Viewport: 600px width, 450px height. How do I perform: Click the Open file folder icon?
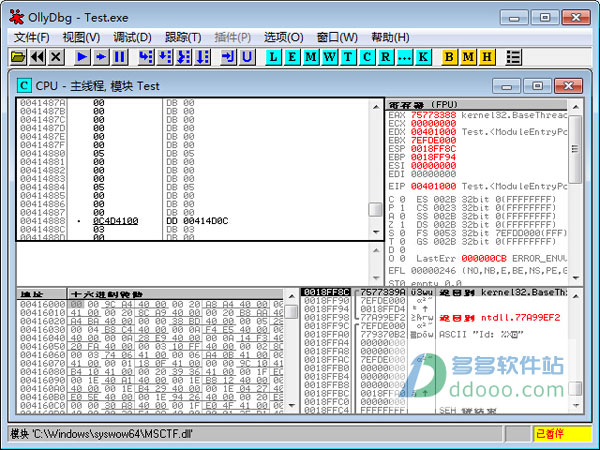pos(18,57)
